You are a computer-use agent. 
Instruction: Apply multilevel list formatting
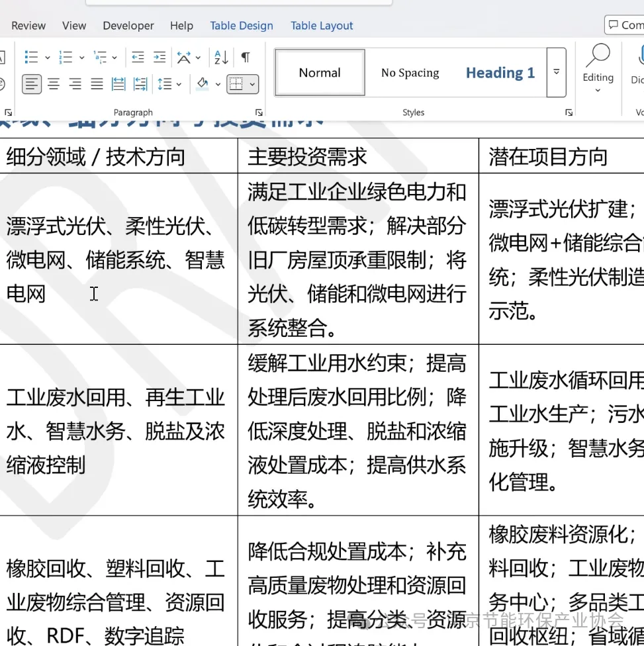[100, 58]
